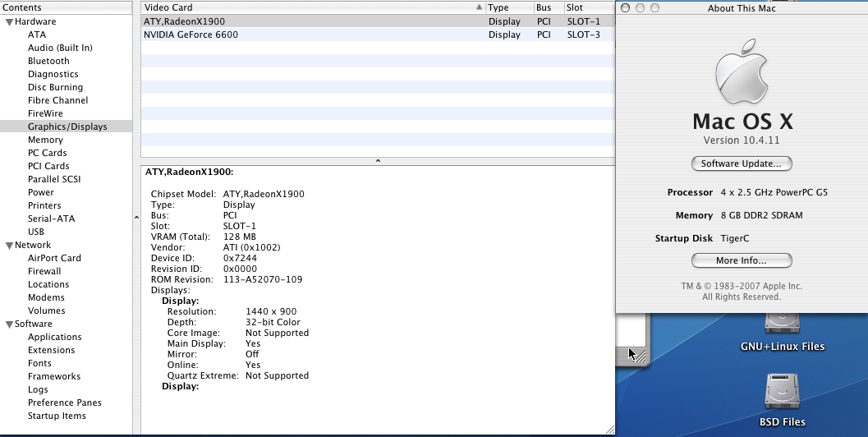Viewport: 868px width, 437px height.
Task: Select Frameworks under Software
Action: tap(54, 377)
